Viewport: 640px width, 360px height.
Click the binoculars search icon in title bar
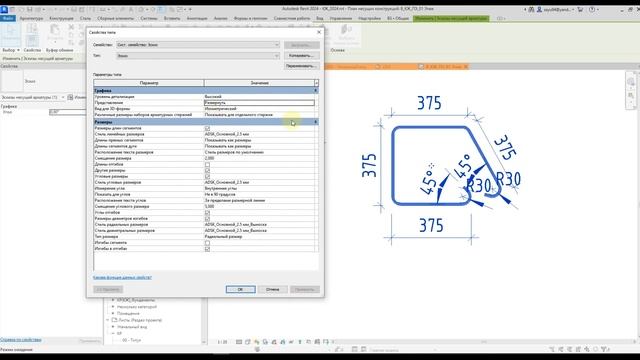[x=531, y=9]
